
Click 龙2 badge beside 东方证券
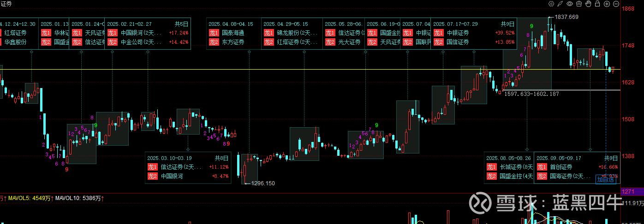(214, 42)
